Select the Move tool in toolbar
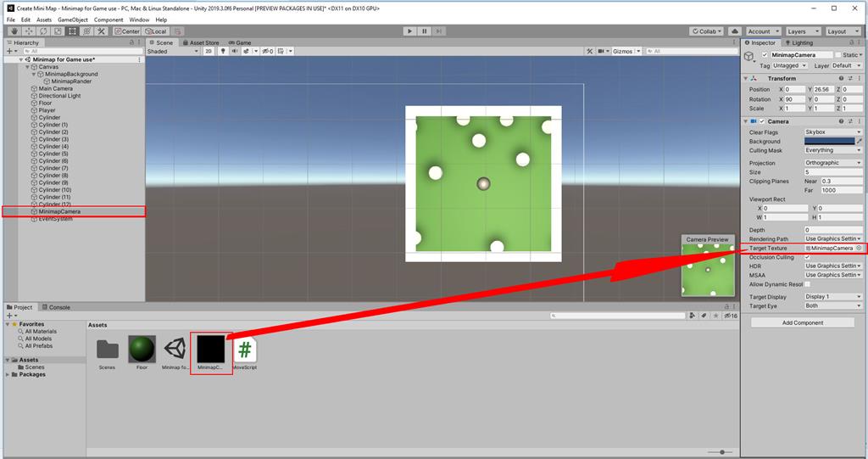This screenshot has height=459, width=868. coord(29,31)
